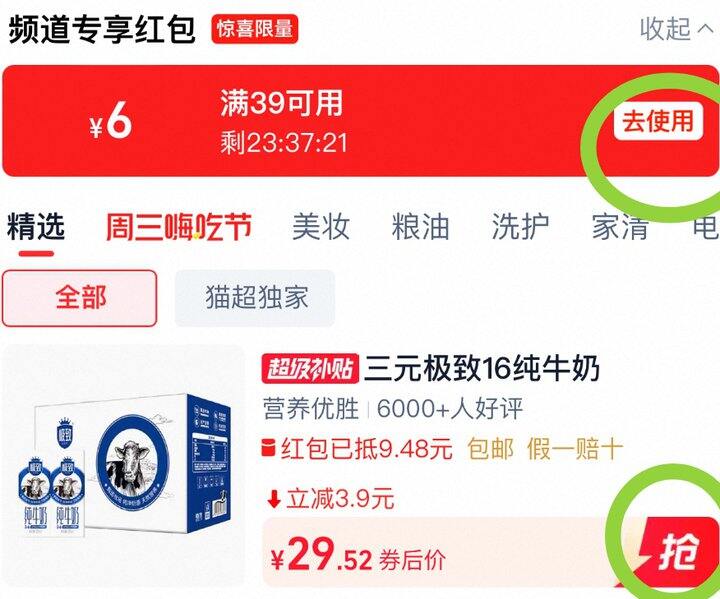Tap the 超级补贴 badge
720x599 pixels.
(x=310, y=368)
